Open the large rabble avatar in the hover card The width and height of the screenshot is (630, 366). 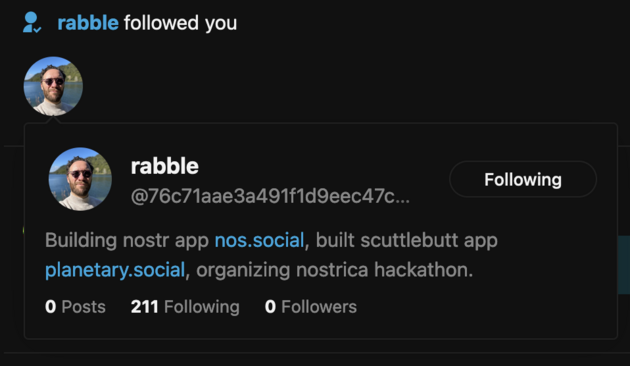80,179
